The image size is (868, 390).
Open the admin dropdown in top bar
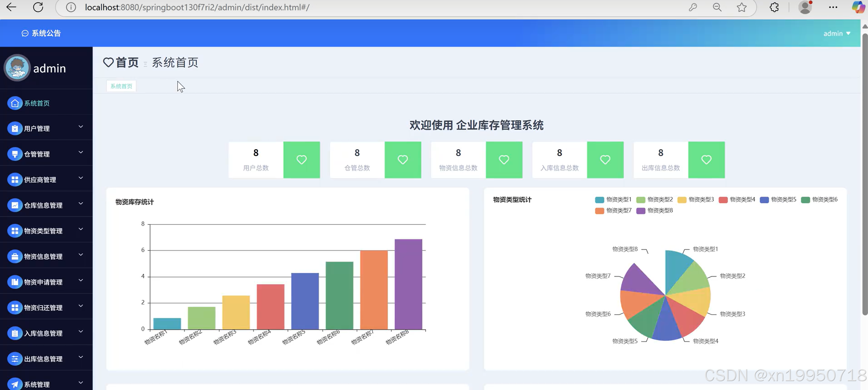(837, 33)
